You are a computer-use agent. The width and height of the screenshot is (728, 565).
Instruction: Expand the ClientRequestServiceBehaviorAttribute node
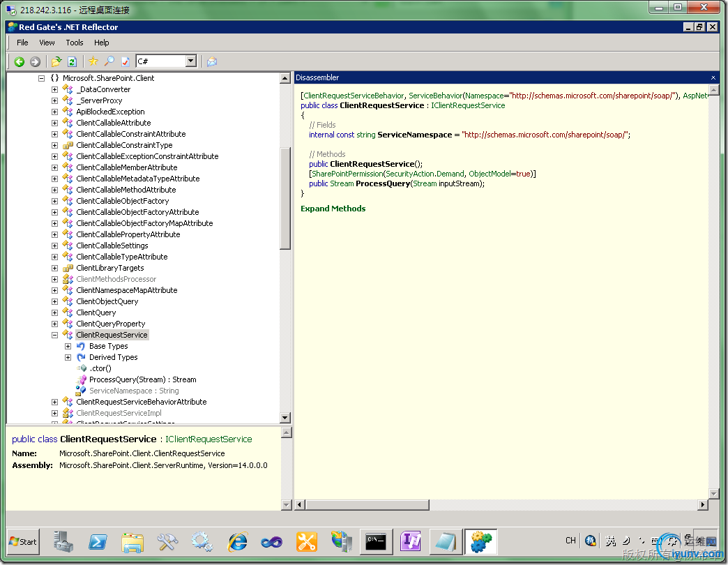click(54, 402)
